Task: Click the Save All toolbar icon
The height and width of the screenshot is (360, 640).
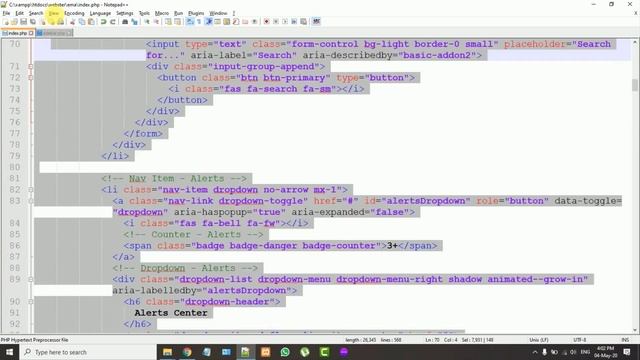Action: coord(33,22)
